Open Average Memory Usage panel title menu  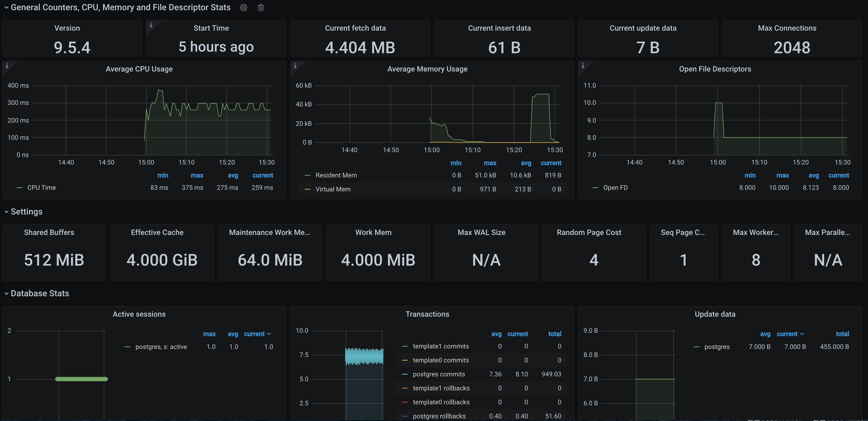pos(427,69)
